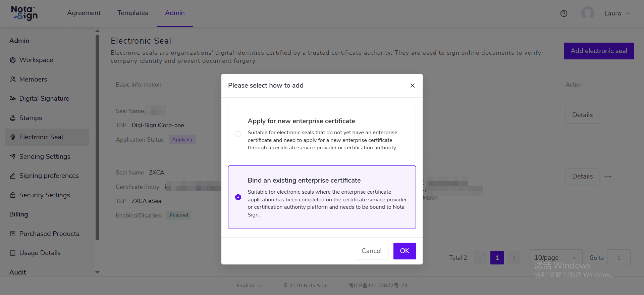Click the 'Applying' status tag
Screen dimensions: 644x295
point(182,140)
